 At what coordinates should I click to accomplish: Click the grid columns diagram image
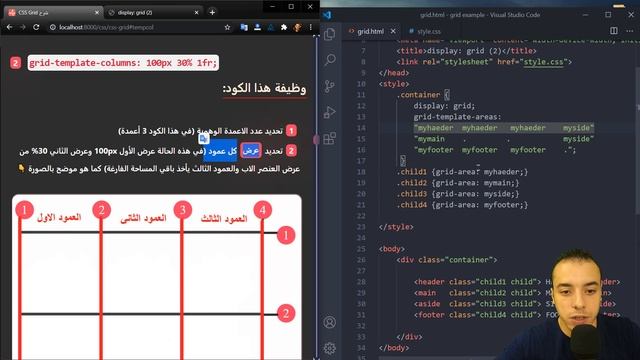pos(157,277)
